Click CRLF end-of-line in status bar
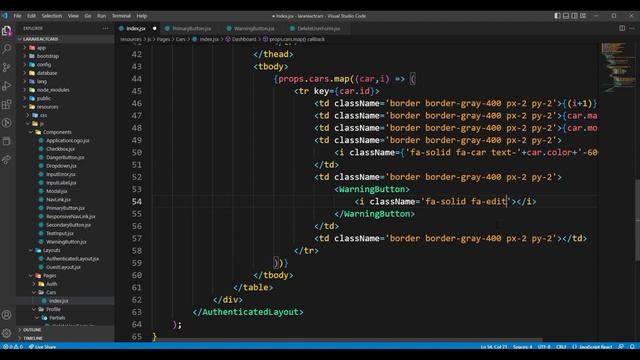640x360 pixels. click(561, 347)
